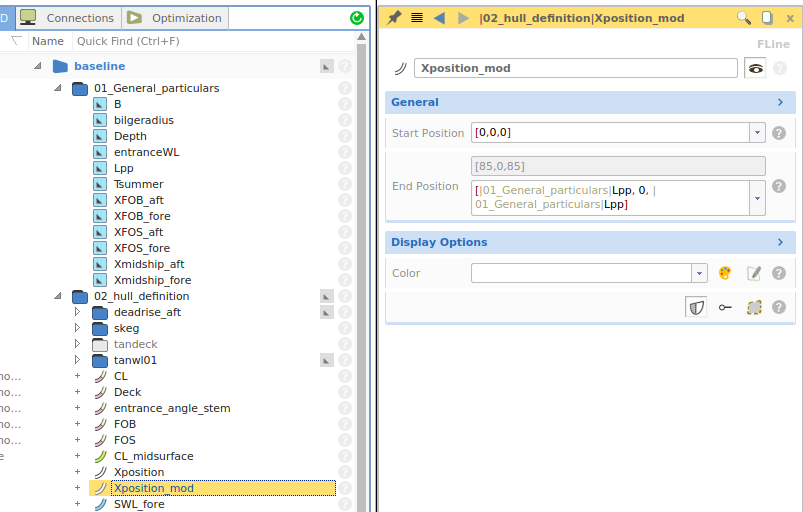Image resolution: width=803 pixels, height=512 pixels.
Task: Open the Start Position dropdown arrow
Action: [x=757, y=133]
